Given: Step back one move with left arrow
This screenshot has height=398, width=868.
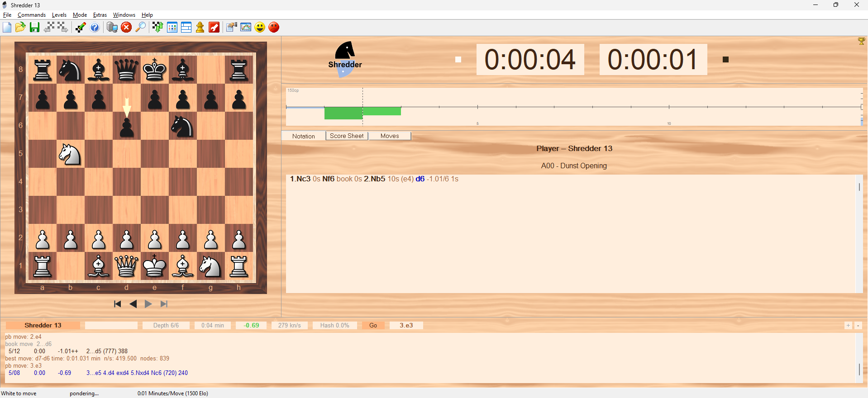Looking at the screenshot, I should [133, 304].
